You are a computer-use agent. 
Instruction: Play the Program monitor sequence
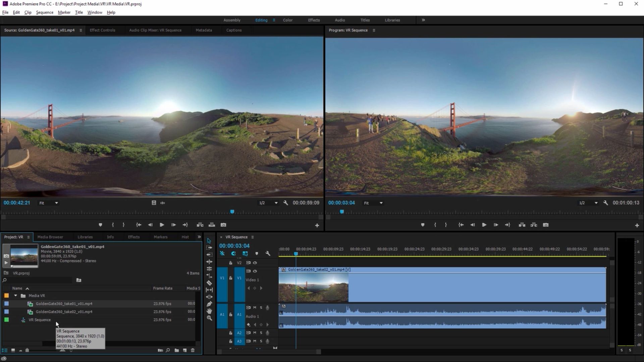484,225
